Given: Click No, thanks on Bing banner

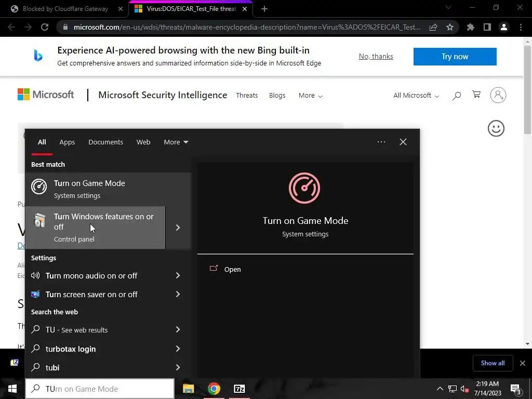Looking at the screenshot, I should (x=376, y=56).
